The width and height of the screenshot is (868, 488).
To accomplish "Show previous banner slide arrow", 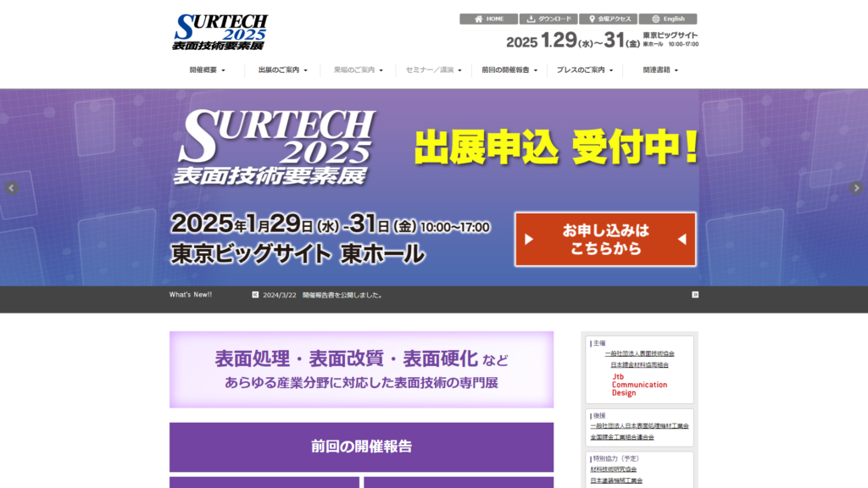I will 12,188.
